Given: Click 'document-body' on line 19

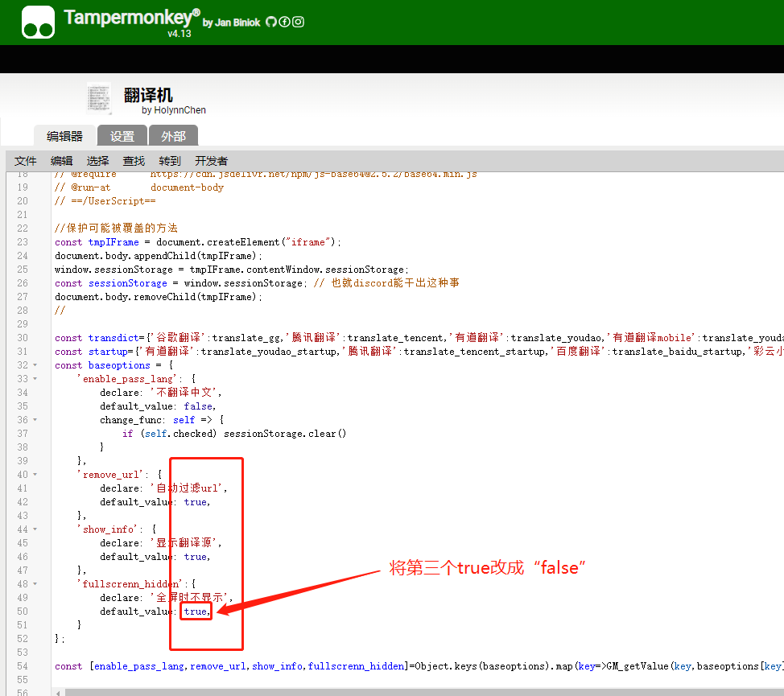Looking at the screenshot, I should click(187, 187).
